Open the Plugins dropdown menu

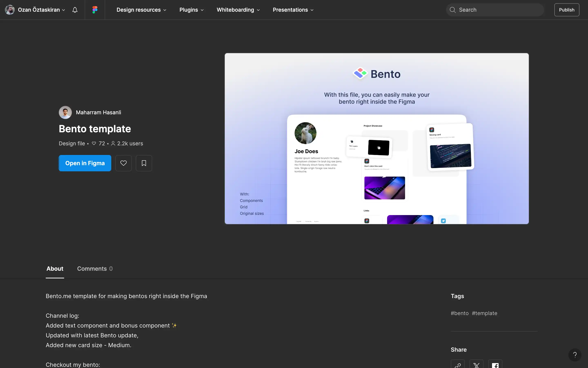tap(192, 10)
